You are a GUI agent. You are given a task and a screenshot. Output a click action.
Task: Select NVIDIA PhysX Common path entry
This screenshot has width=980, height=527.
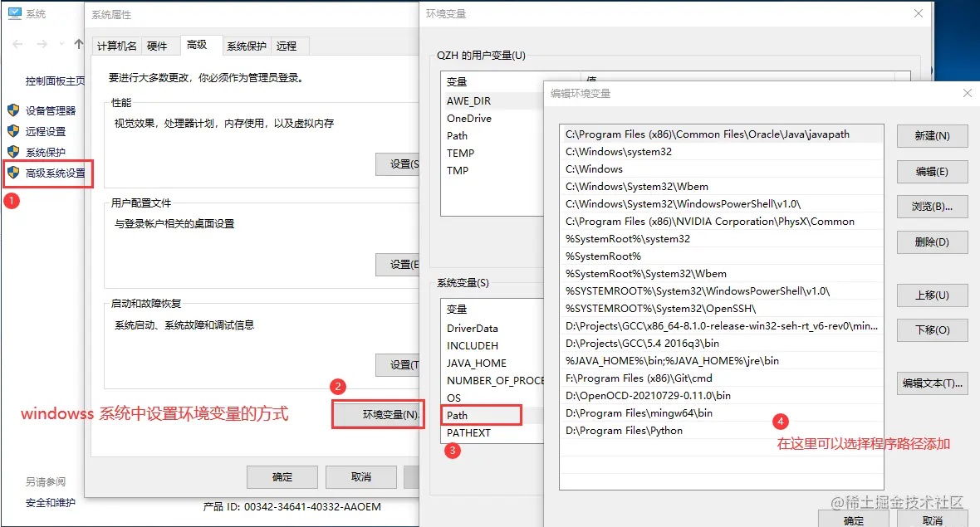tap(721, 222)
